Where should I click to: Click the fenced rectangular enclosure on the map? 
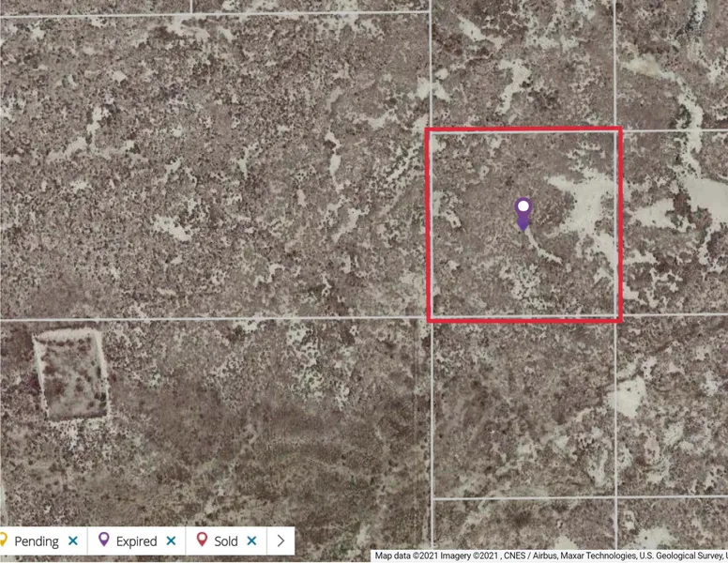(70, 373)
